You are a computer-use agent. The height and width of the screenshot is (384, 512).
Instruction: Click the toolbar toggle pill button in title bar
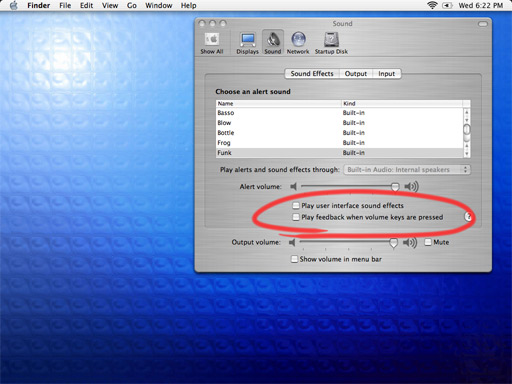pos(483,24)
